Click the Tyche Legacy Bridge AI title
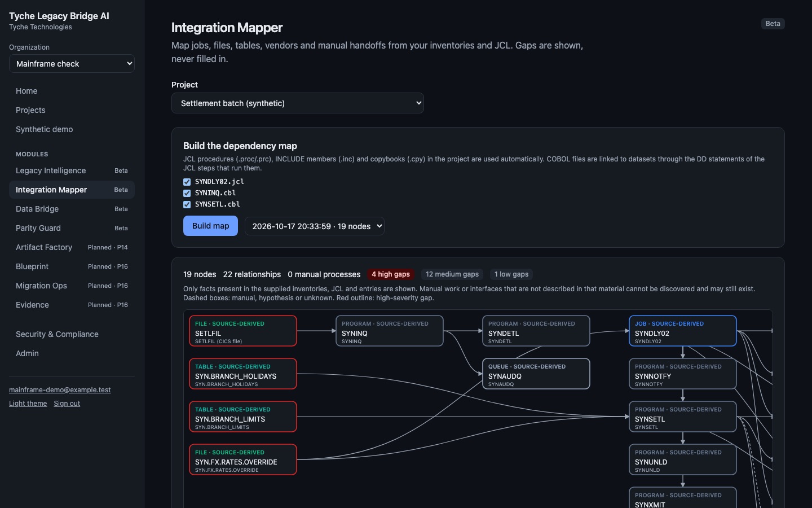Image resolution: width=812 pixels, height=508 pixels. pyautogui.click(x=59, y=16)
